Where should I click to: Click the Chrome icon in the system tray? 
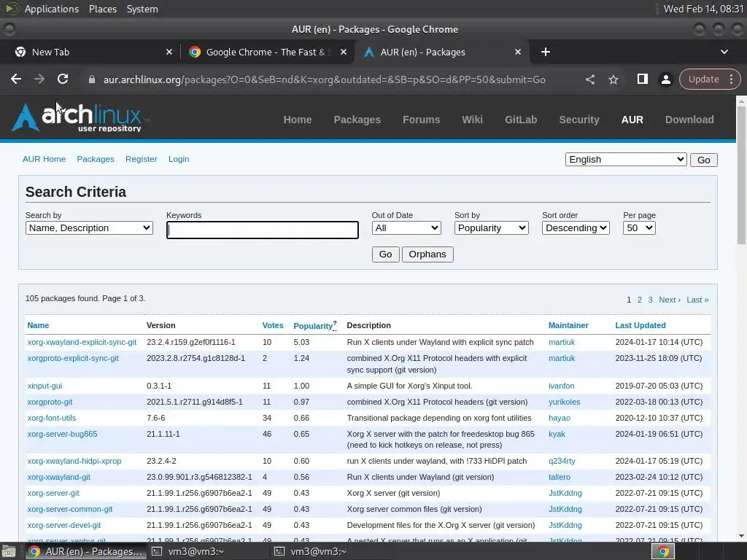[x=662, y=551]
